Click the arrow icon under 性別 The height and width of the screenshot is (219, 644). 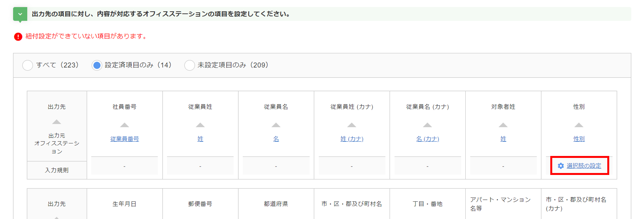tap(579, 125)
